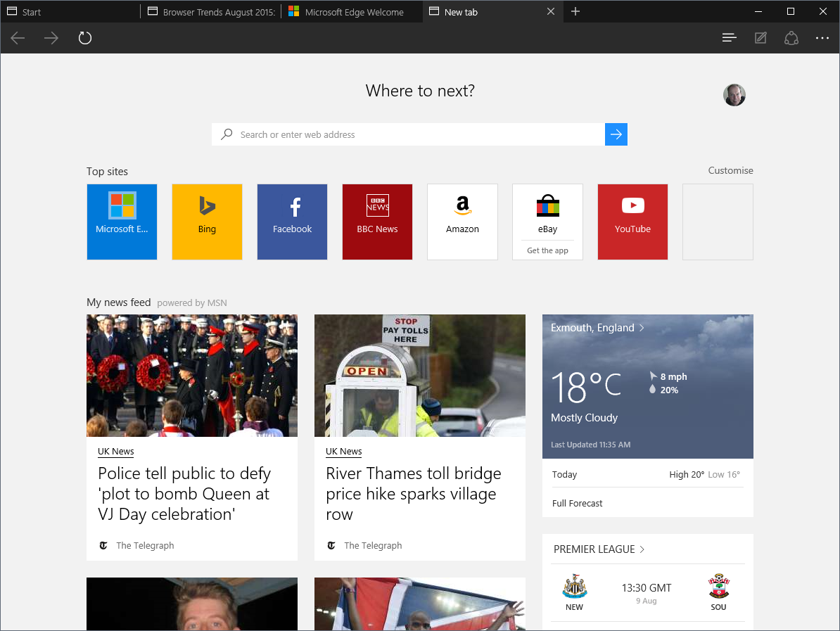Open BBC News from Top sites

coord(377,222)
